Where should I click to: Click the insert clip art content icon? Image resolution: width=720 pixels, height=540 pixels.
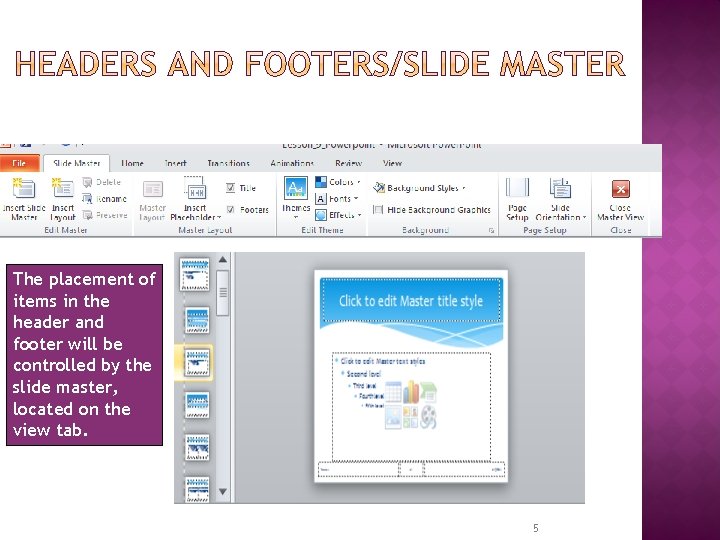point(411,417)
